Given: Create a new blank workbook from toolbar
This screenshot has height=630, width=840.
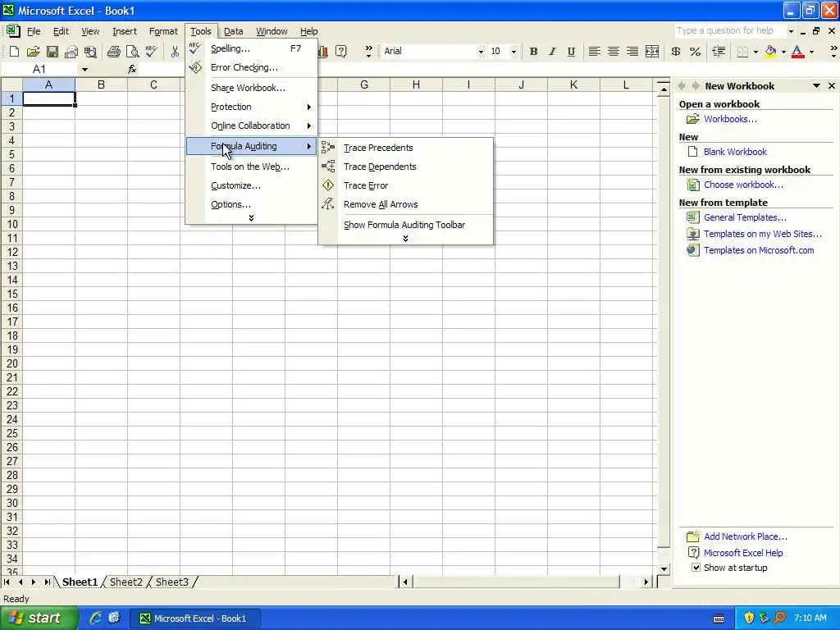Looking at the screenshot, I should coord(15,52).
